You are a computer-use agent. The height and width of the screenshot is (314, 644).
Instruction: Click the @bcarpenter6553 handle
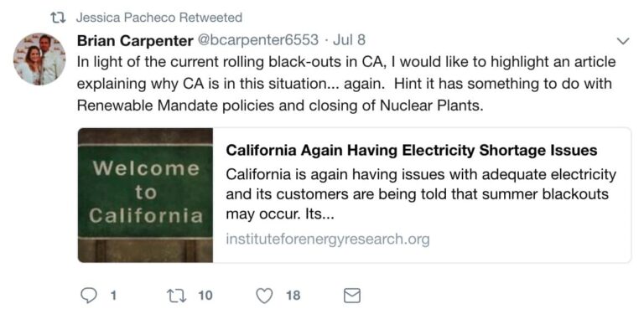(258, 40)
